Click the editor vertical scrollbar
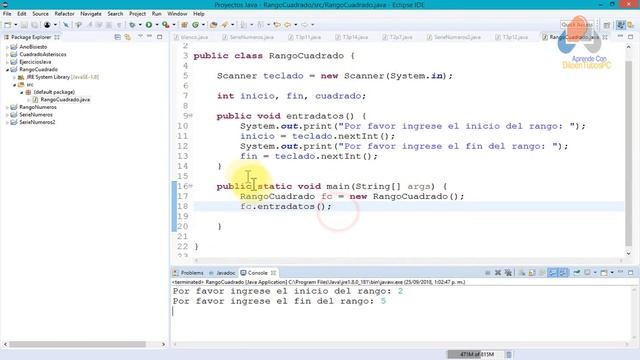Viewport: 640px width, 360px height. click(x=629, y=153)
